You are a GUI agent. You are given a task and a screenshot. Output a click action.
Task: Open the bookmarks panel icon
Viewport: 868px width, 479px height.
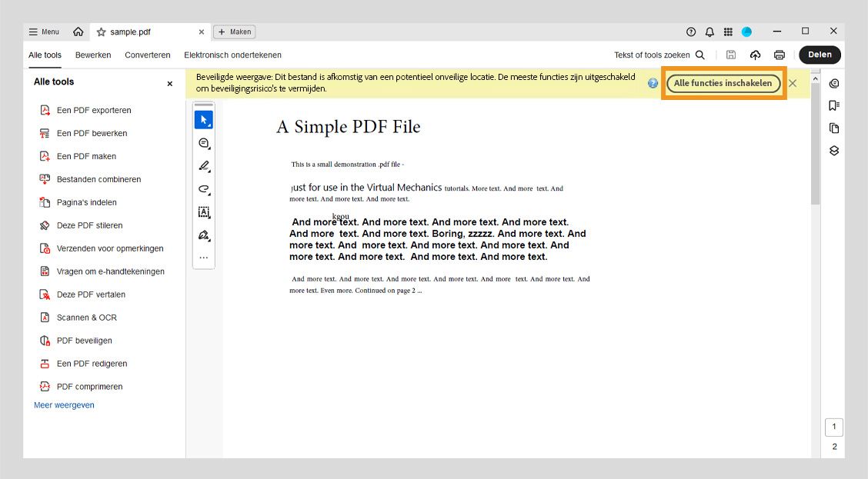tap(833, 105)
